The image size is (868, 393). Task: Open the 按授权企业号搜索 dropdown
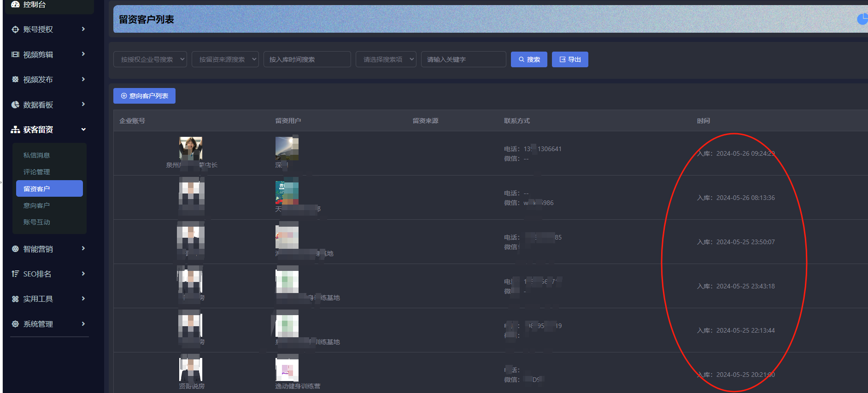[x=150, y=59]
